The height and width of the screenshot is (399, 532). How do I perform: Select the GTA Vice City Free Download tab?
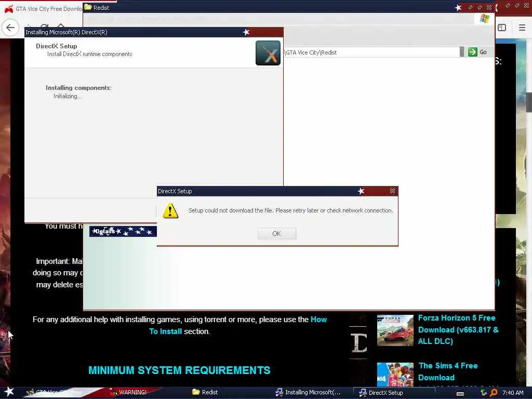point(42,9)
